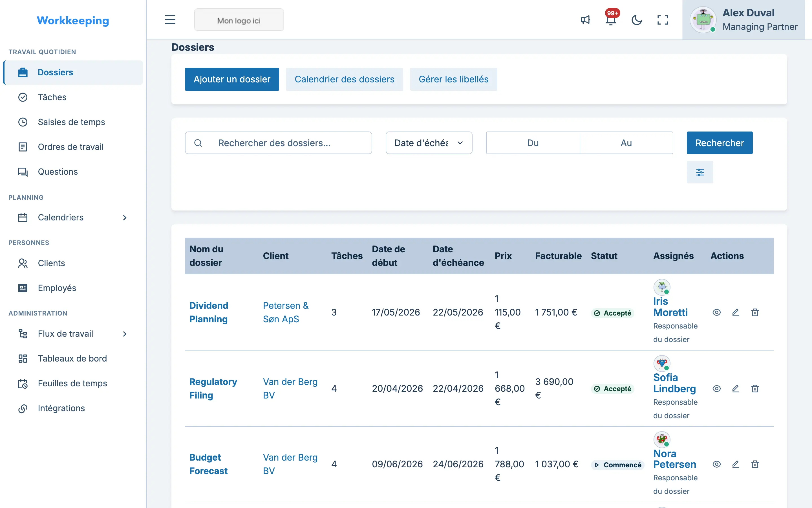Expand the Flux de travail submenu

point(73,334)
